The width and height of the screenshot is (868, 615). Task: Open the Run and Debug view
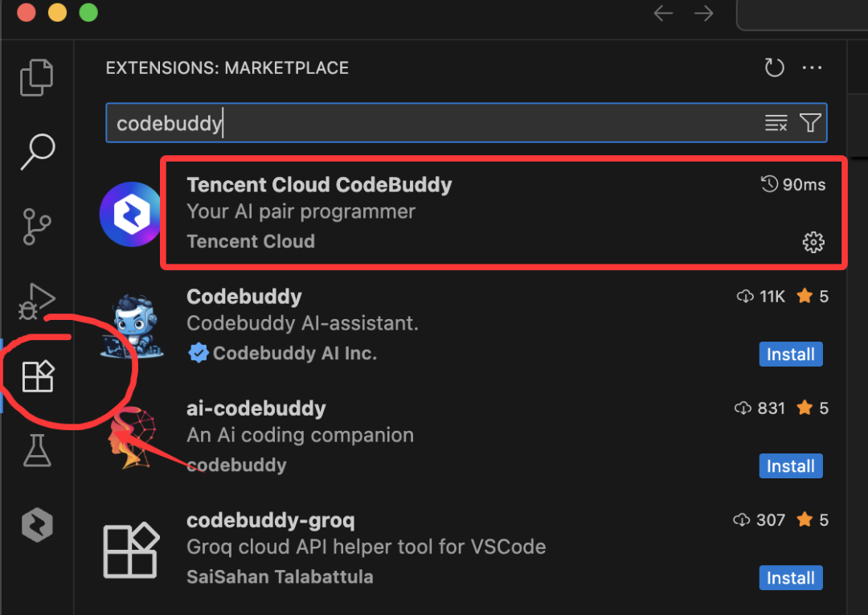(x=36, y=301)
